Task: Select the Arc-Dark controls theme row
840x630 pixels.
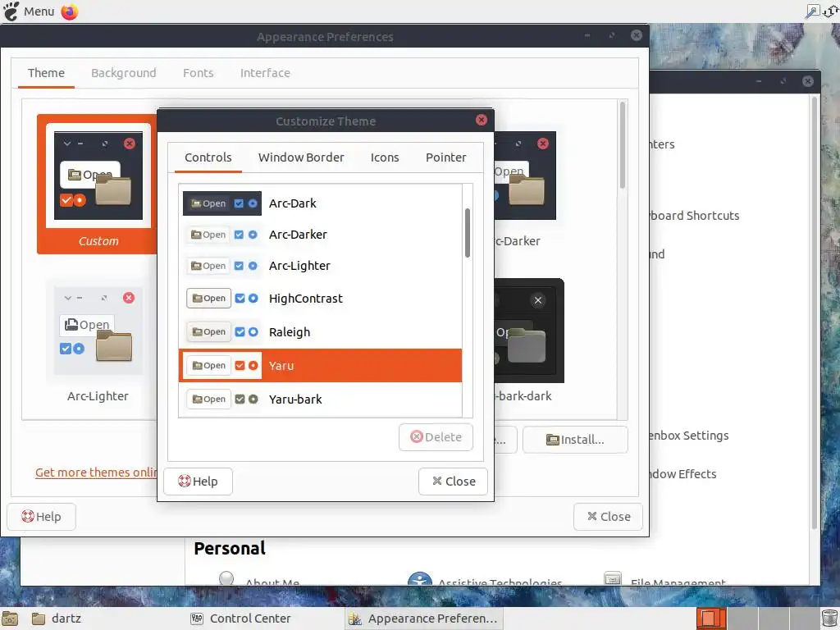Action: tap(321, 203)
